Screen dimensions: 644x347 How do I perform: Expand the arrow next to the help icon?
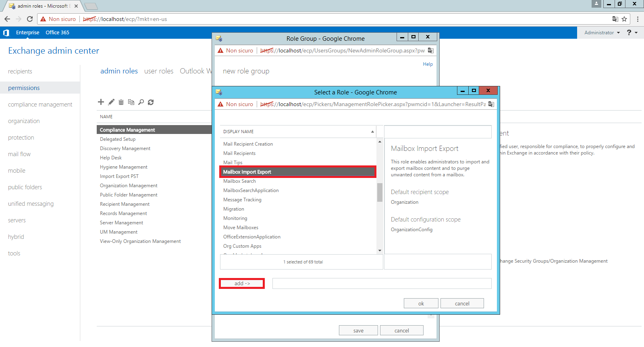tap(636, 33)
